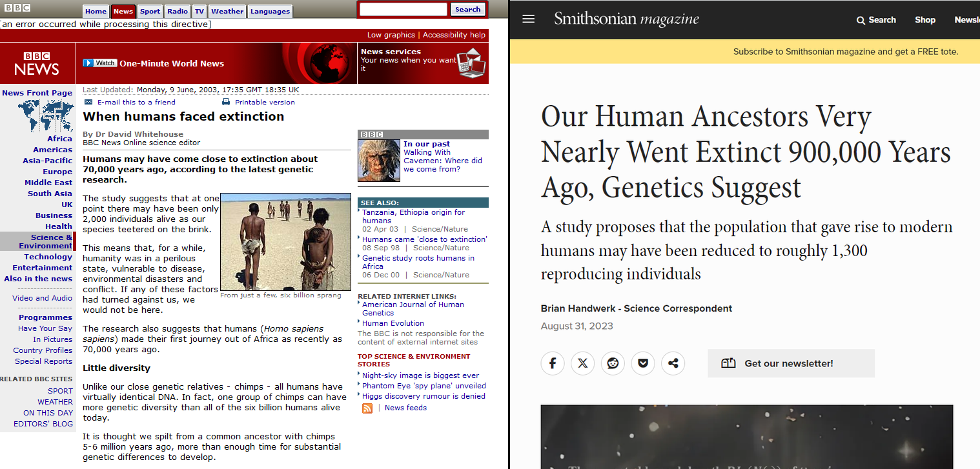The height and width of the screenshot is (469, 980).
Task: Click the envelope E-mail this icon
Action: click(89, 102)
